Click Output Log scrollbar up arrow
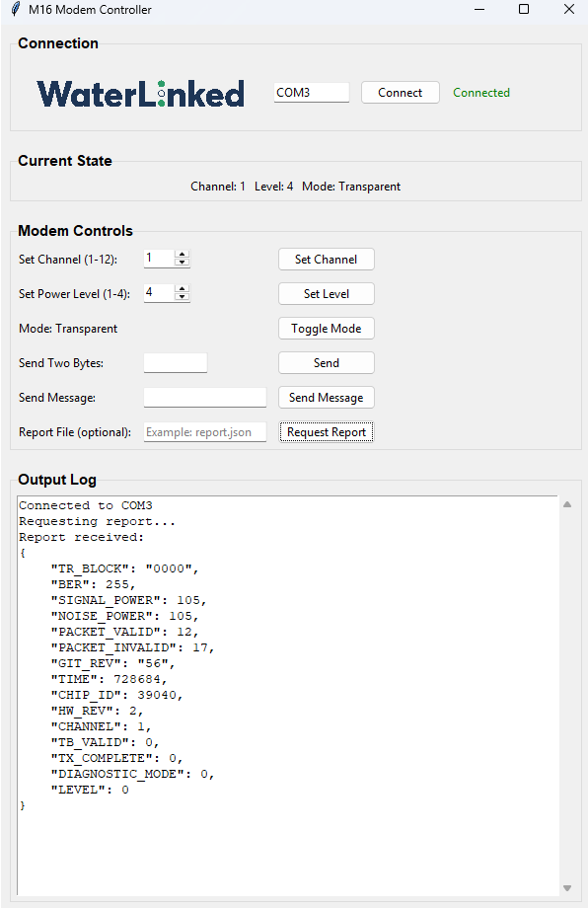Viewport: 588px width, 908px height. point(567,504)
